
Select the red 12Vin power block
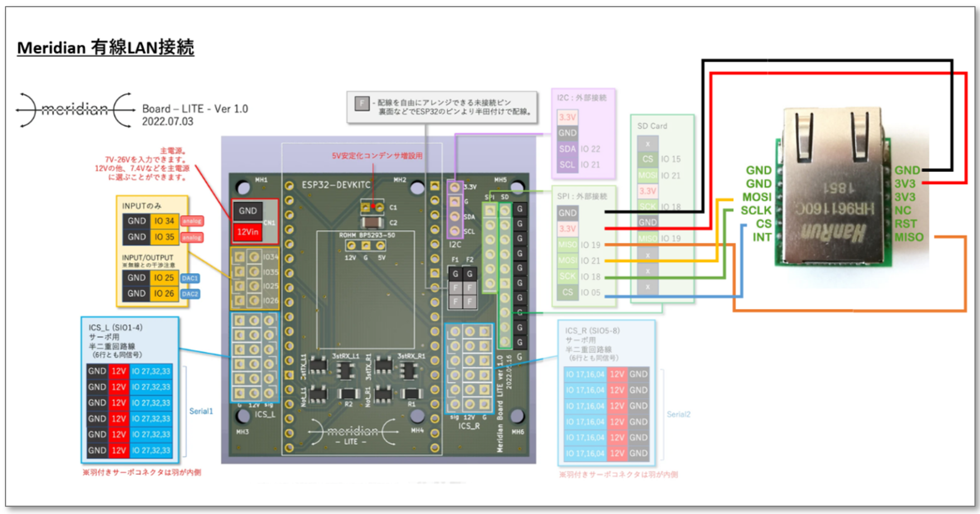[248, 231]
